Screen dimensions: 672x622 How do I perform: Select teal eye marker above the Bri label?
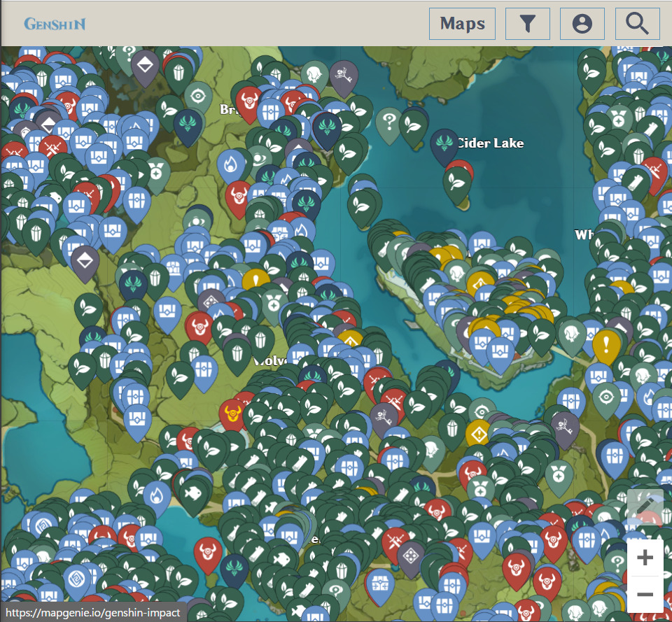coord(198,98)
